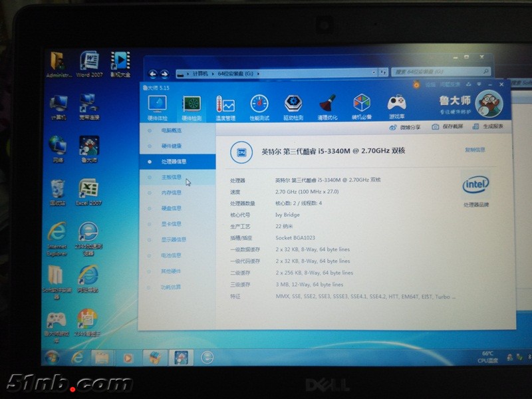Click 保存截屏 save screenshot button
Viewport: 532px width, 399px height.
pyautogui.click(x=447, y=127)
